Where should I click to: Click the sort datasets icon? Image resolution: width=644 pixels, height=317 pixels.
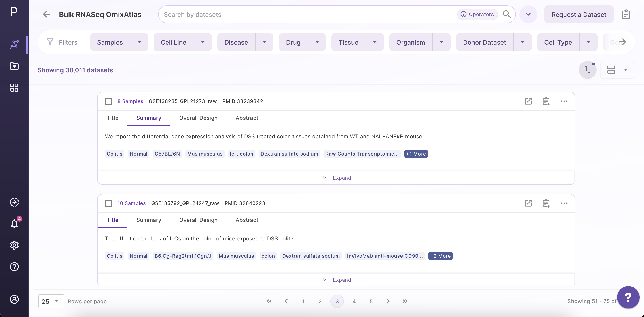588,70
